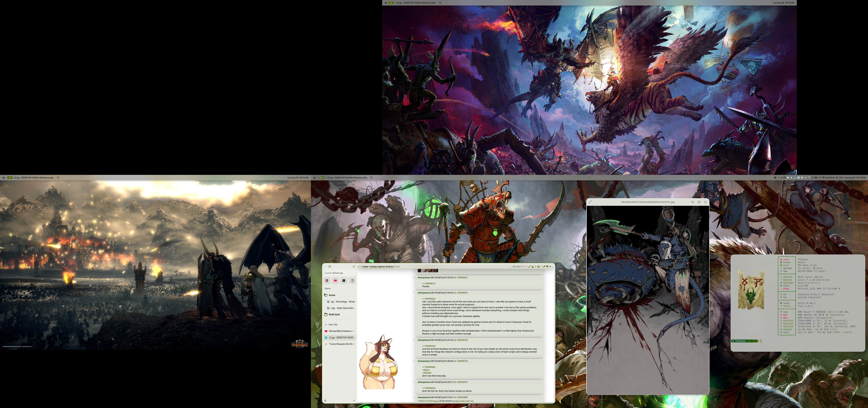The height and width of the screenshot is (408, 868).
Task: Collapse the post No.109589676
Action: (414, 292)
